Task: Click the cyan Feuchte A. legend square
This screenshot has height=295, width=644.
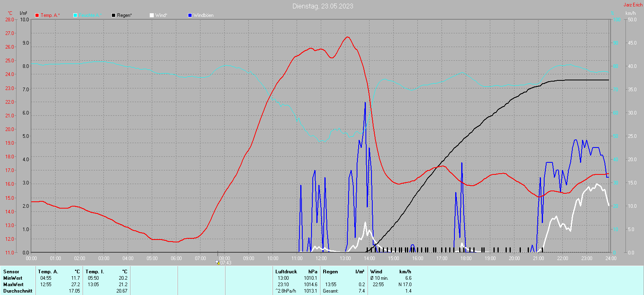Action: [x=75, y=15]
